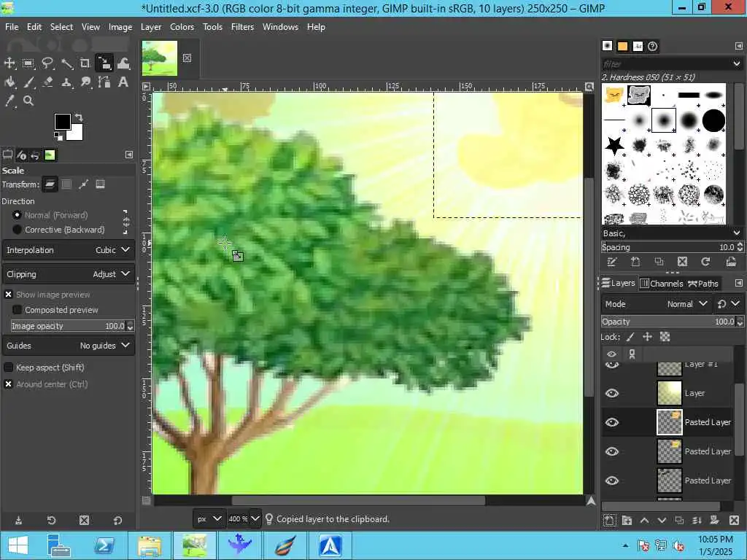Click the background color swatch
Viewport: 747px width, 560px height.
coord(77,135)
